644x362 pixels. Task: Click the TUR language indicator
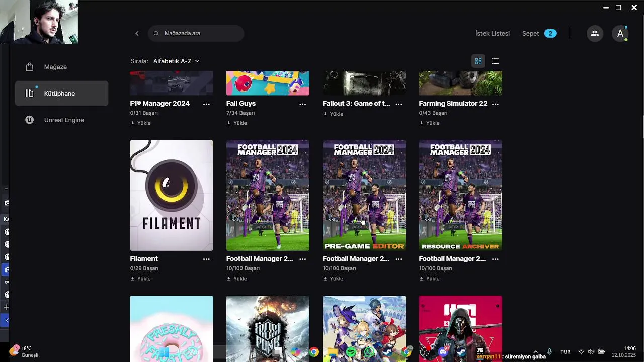click(565, 352)
